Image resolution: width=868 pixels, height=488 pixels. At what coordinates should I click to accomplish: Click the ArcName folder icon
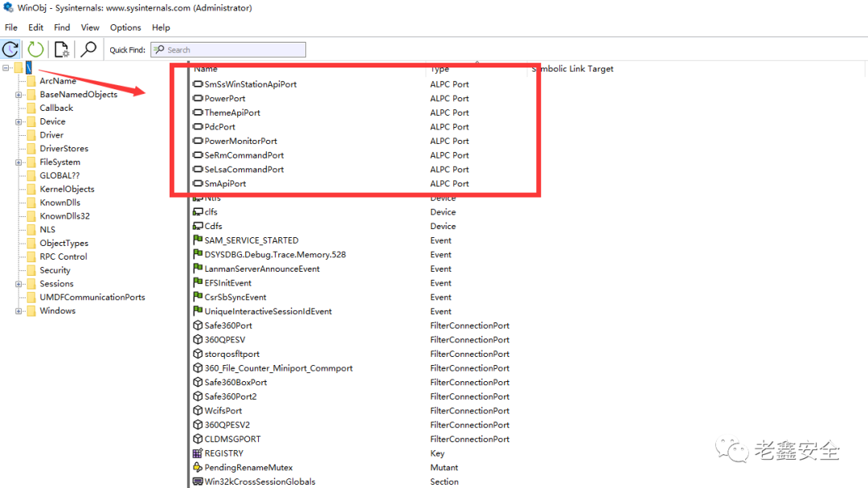pos(31,81)
